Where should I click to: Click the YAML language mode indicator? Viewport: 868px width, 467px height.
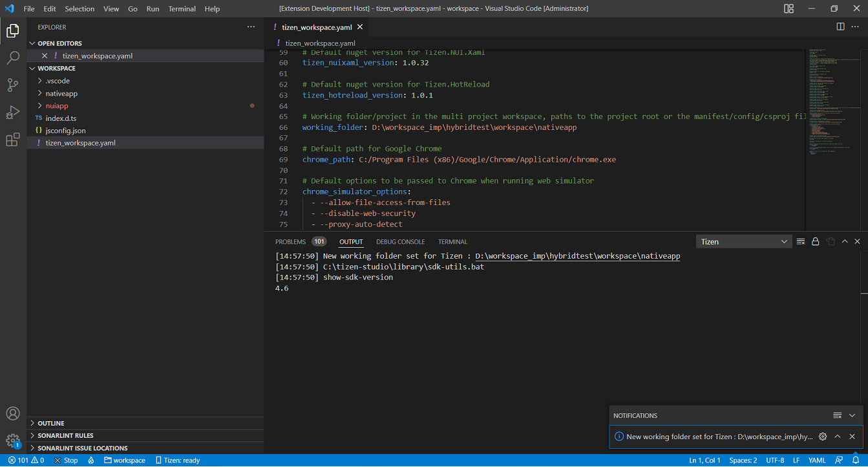(x=817, y=461)
